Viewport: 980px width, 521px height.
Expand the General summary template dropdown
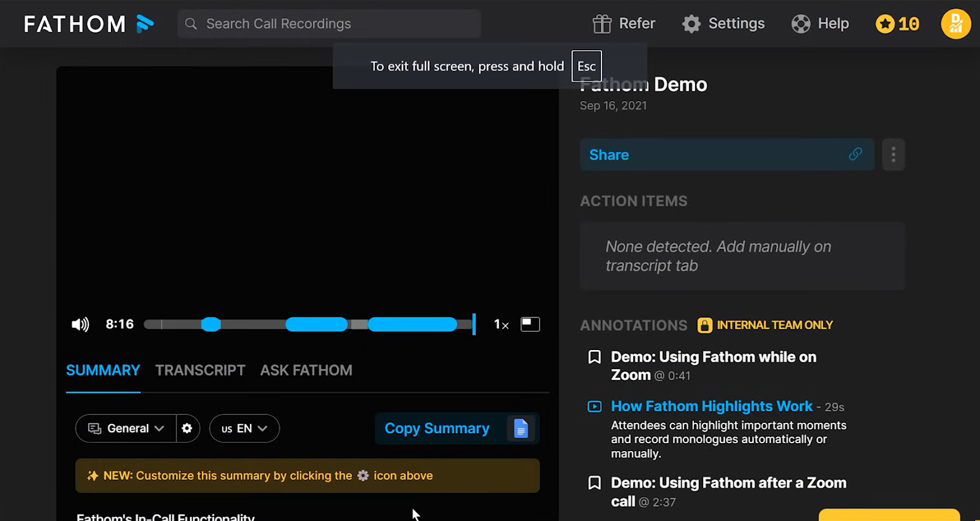[126, 428]
